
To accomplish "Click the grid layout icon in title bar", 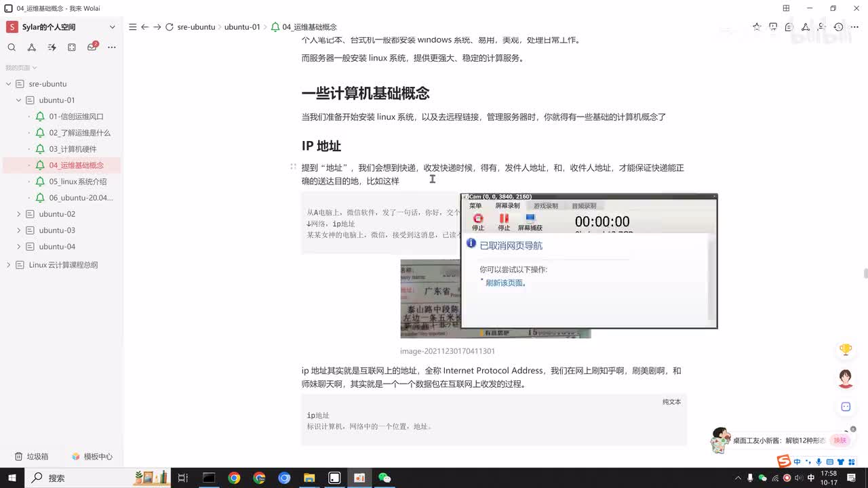I will point(786,8).
